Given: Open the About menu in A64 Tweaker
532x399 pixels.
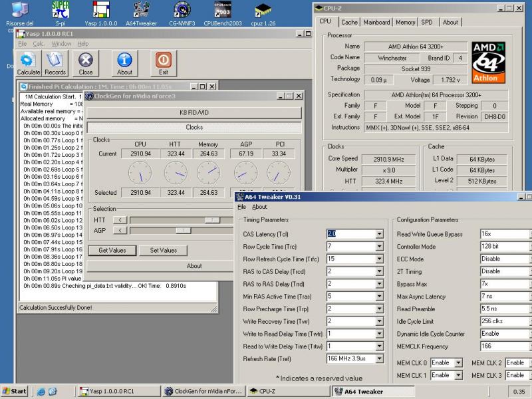Looking at the screenshot, I should [x=259, y=207].
